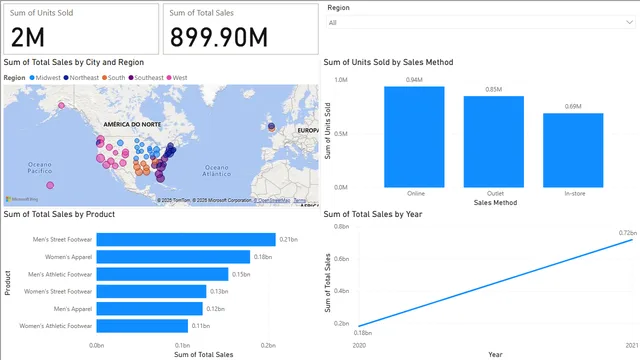
Task: Click the 0.72bn data point for 2021
Action: click(632, 240)
